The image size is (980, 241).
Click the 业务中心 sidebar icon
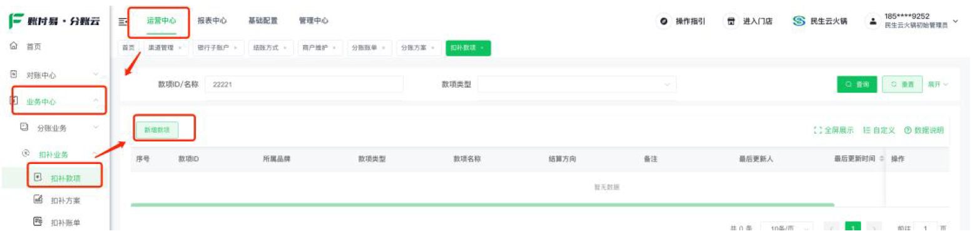click(13, 101)
